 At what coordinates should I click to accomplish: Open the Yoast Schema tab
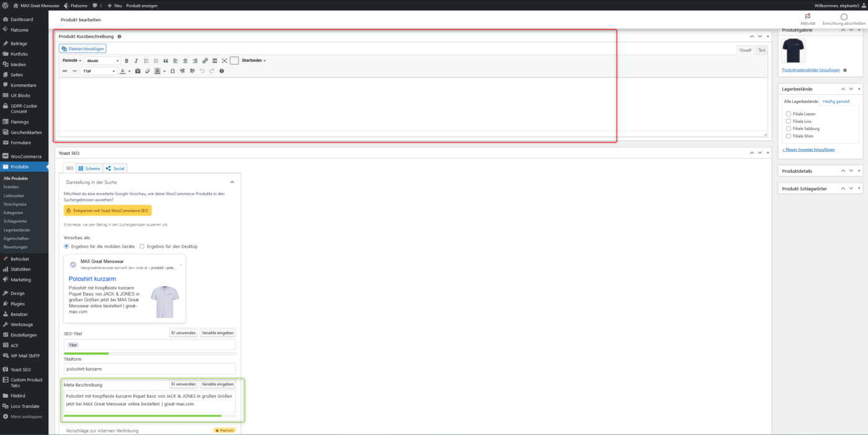(x=89, y=169)
